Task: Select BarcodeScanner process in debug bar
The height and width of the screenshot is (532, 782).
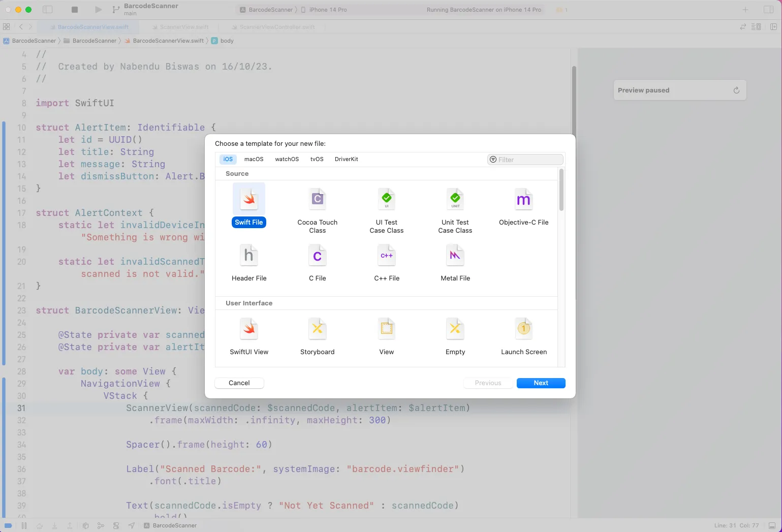Action: point(170,525)
